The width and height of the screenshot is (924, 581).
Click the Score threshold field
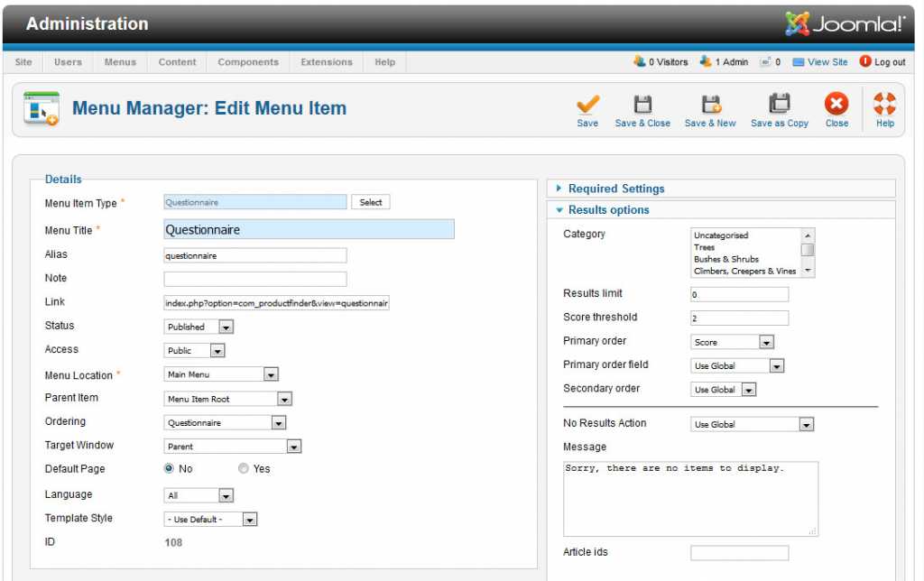pos(740,318)
